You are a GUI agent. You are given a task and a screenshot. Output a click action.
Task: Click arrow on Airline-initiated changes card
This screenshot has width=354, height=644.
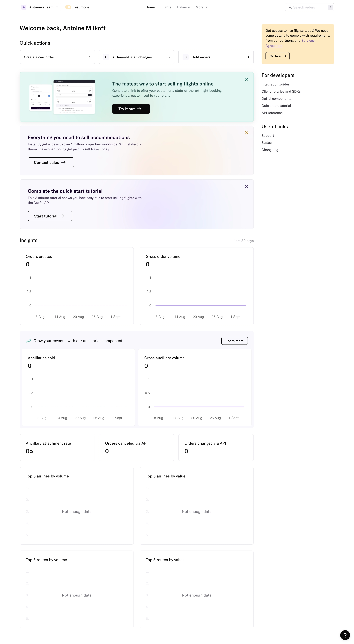[x=168, y=57]
